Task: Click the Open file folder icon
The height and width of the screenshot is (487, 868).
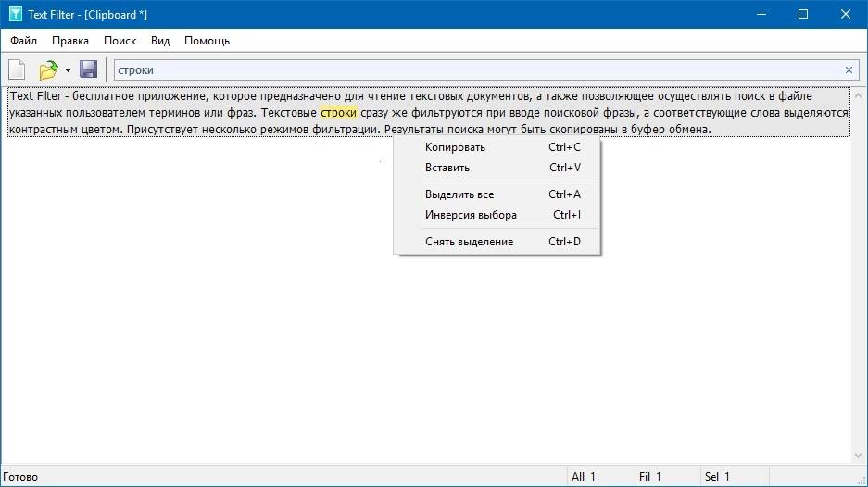Action: coord(49,69)
